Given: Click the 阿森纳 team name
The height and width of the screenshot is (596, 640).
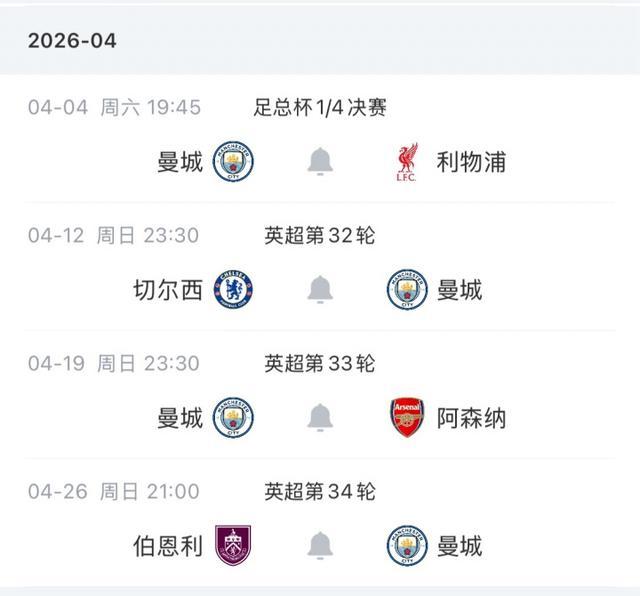Looking at the screenshot, I should pyautogui.click(x=471, y=417).
